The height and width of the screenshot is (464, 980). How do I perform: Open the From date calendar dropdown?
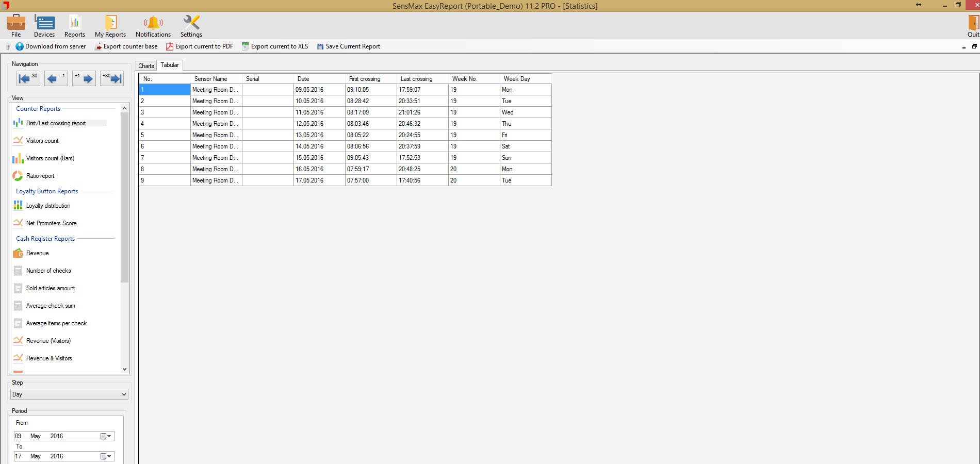[x=106, y=436]
